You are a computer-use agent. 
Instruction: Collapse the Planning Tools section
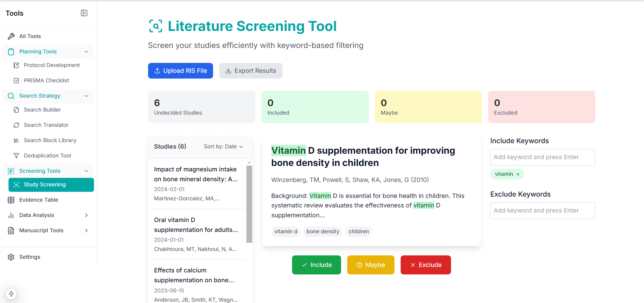[86, 52]
